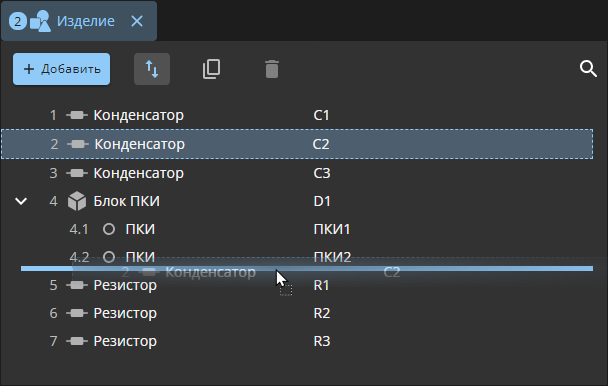Click the copy/duplicate icon
Viewport: 608px width, 386px height.
click(212, 69)
